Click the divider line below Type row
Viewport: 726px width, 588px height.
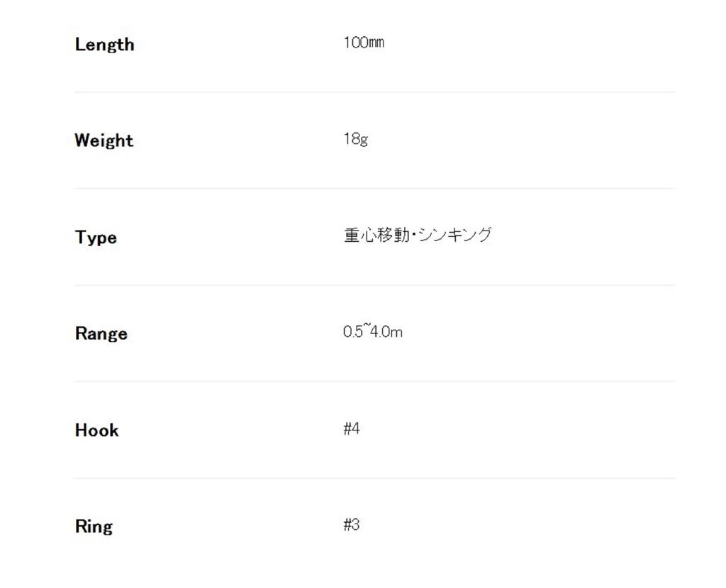tap(374, 285)
